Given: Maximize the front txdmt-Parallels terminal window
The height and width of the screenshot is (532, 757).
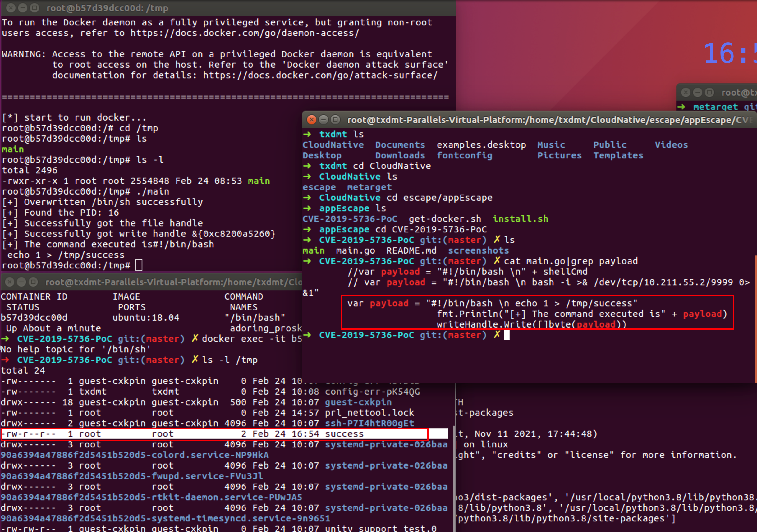Looking at the screenshot, I should 335,120.
